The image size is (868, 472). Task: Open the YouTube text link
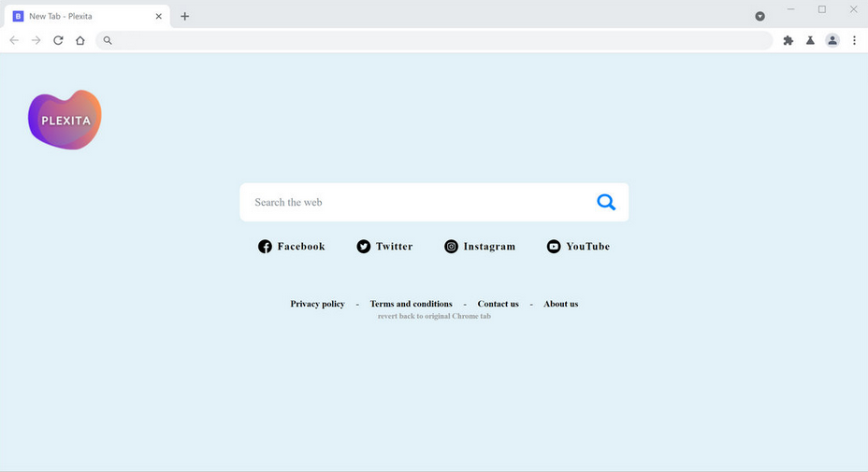click(x=588, y=246)
